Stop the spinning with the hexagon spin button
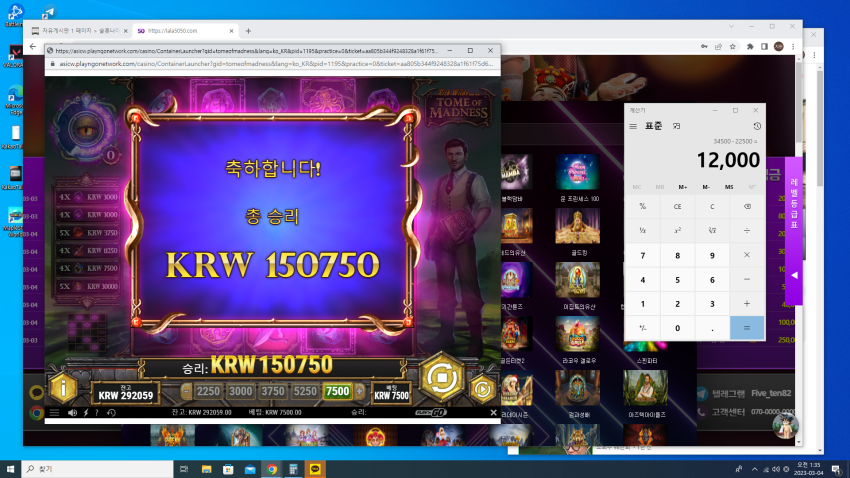Image resolution: width=850 pixels, height=478 pixels. pyautogui.click(x=442, y=377)
